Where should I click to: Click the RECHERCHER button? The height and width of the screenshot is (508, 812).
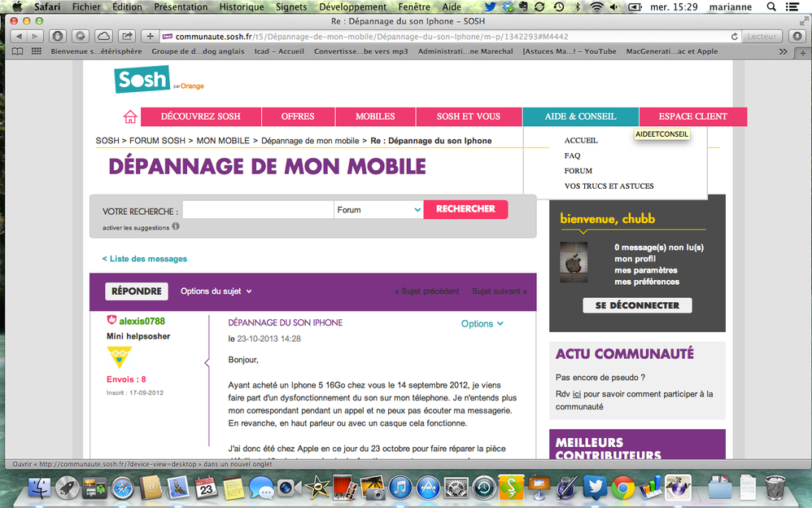[465, 209]
